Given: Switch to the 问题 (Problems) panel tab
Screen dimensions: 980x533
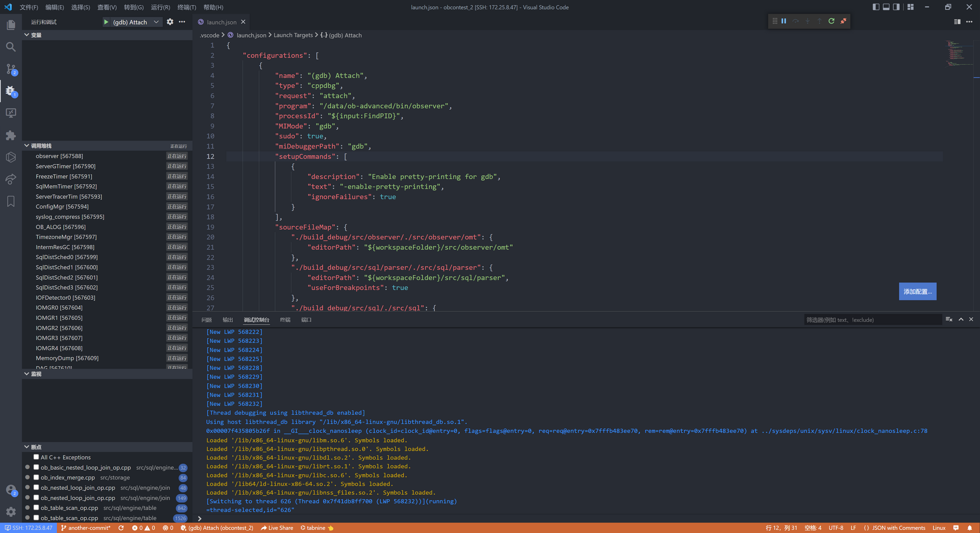Looking at the screenshot, I should coord(207,320).
